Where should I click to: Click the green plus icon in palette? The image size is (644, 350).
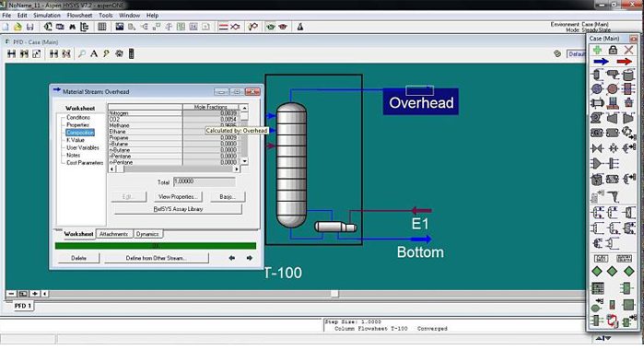[598, 50]
